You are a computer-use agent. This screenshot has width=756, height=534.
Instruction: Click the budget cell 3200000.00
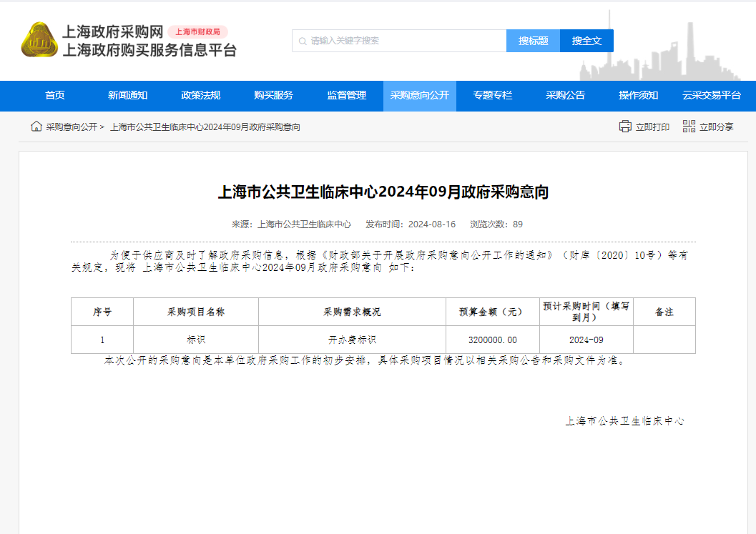[x=493, y=340]
